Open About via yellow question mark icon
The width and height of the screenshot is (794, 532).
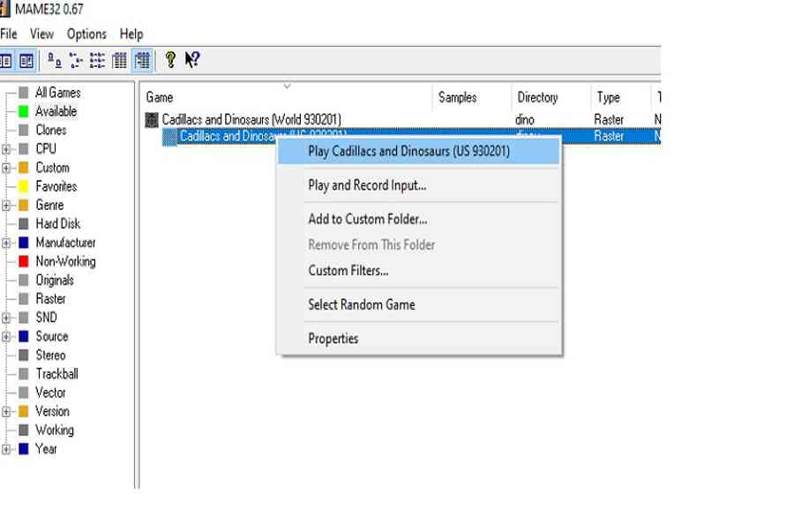tap(170, 60)
